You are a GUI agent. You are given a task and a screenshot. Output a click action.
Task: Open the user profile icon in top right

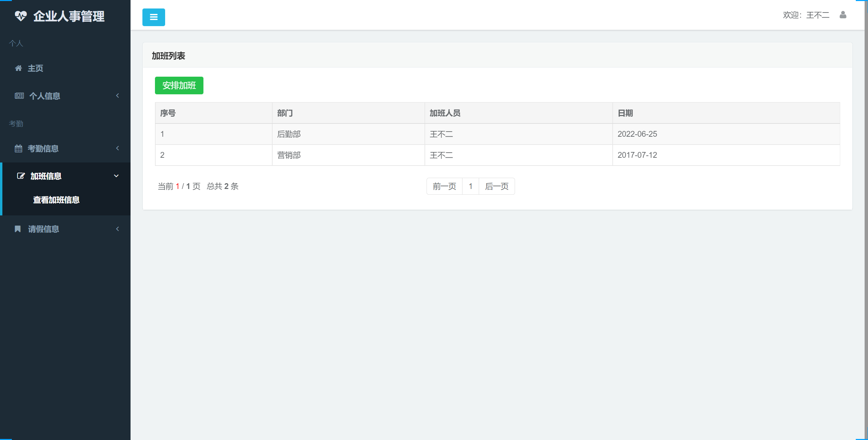843,15
